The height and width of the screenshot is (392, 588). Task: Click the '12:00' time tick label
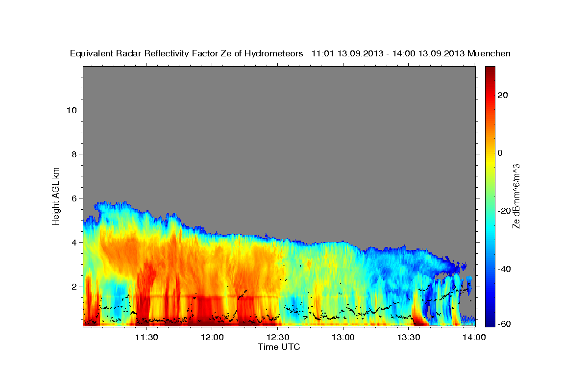click(212, 337)
